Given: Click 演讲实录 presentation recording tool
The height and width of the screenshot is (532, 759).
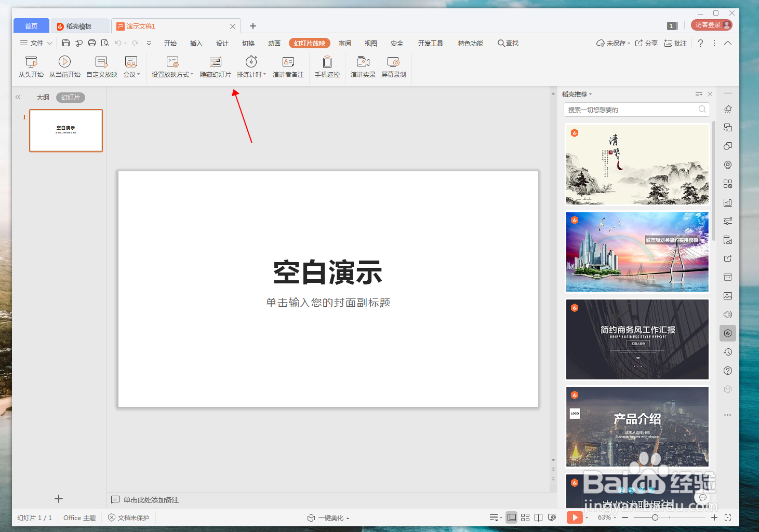Looking at the screenshot, I should (363, 67).
